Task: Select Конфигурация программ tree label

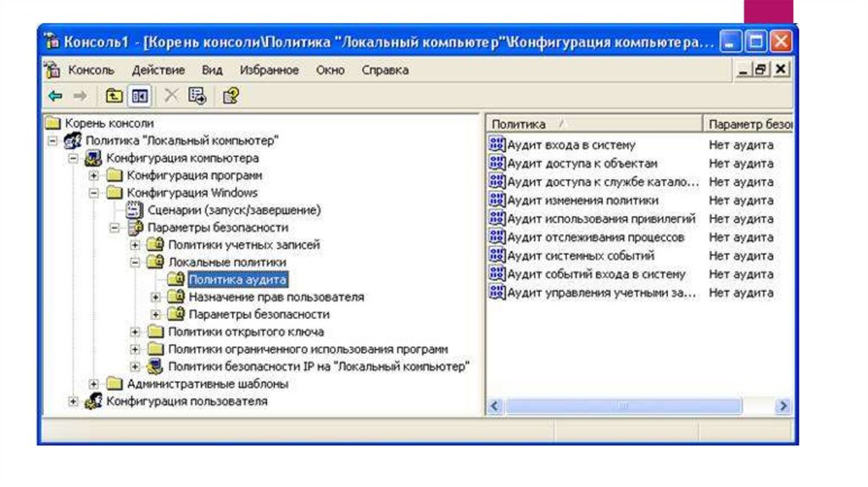Action: pyautogui.click(x=194, y=176)
